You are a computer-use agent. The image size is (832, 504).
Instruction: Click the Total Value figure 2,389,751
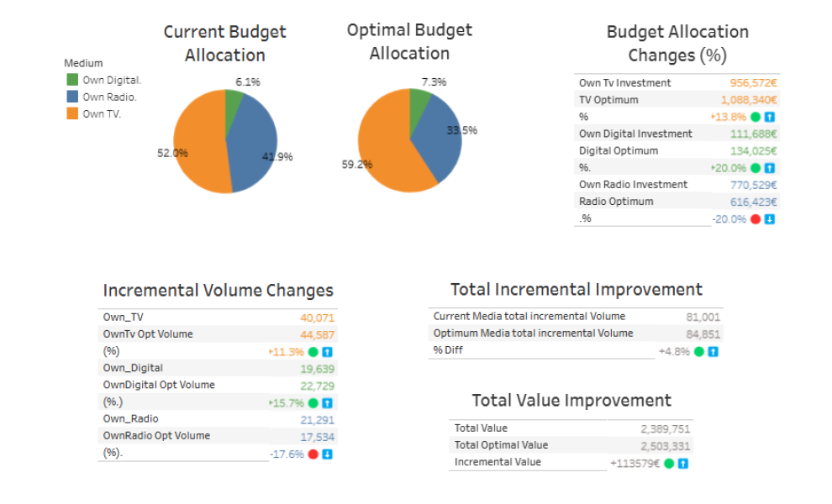tap(666, 428)
